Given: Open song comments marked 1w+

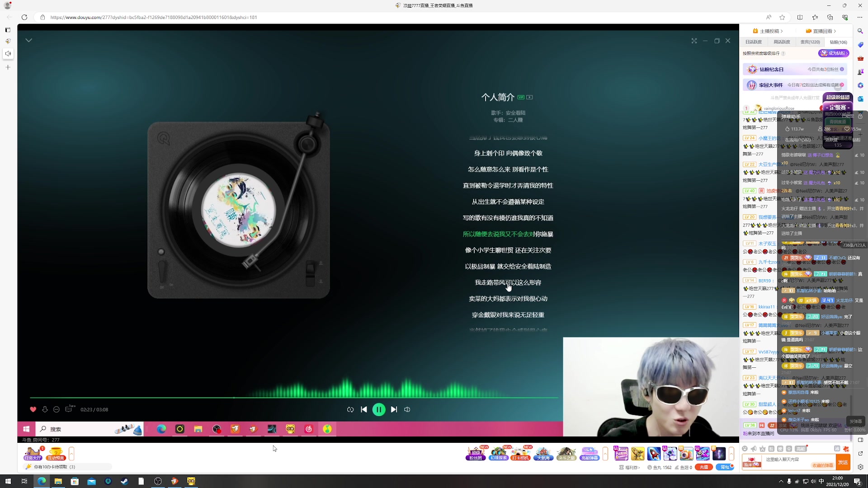Looking at the screenshot, I should click(70, 408).
